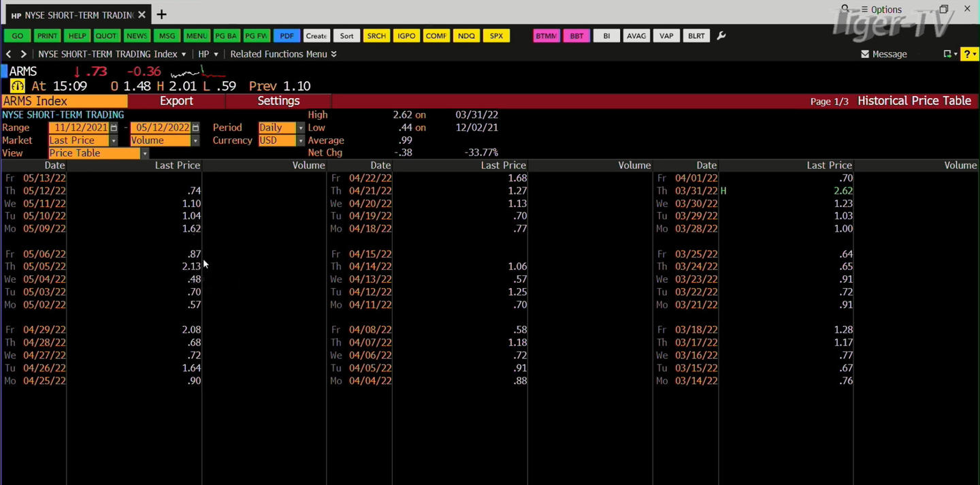Click the 1.68 last price value
Screen dimensions: 980x485
coord(517,178)
